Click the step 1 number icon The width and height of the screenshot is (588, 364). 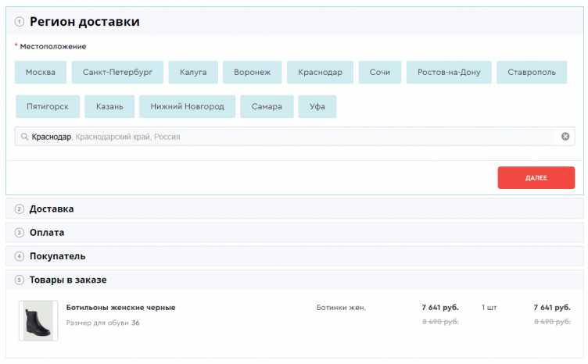pos(20,22)
